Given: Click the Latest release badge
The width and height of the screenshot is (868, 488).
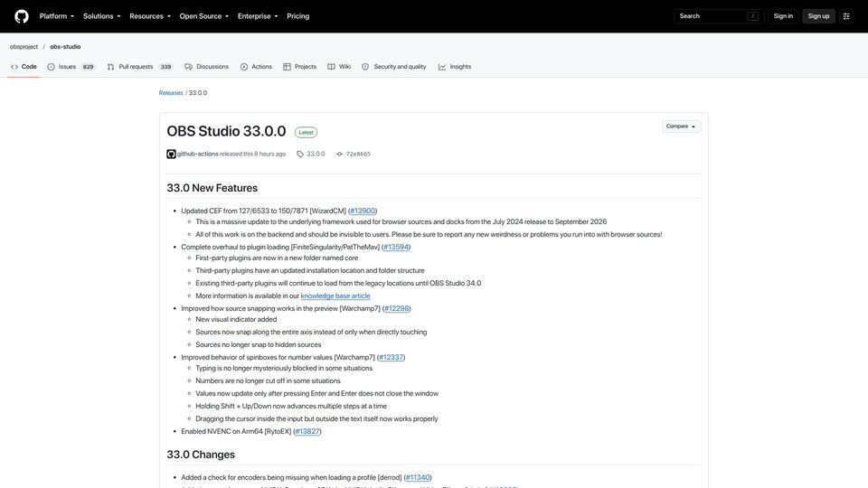Looking at the screenshot, I should pyautogui.click(x=306, y=132).
